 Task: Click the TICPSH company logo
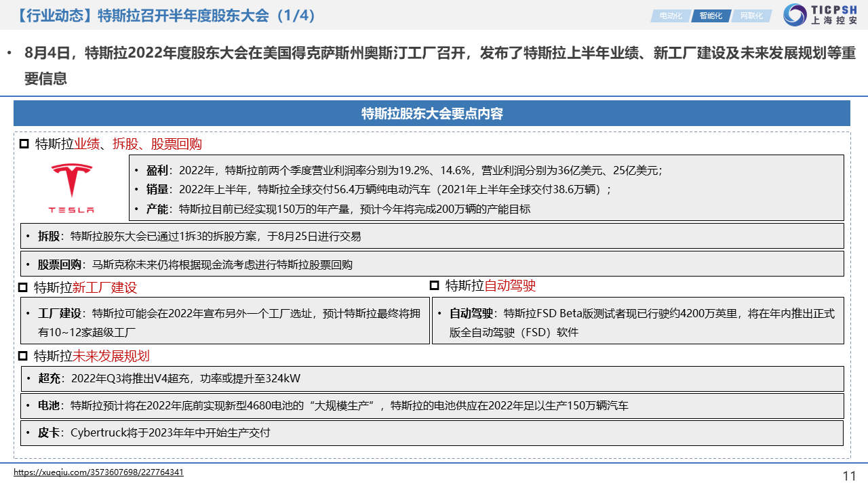pyautogui.click(x=821, y=15)
